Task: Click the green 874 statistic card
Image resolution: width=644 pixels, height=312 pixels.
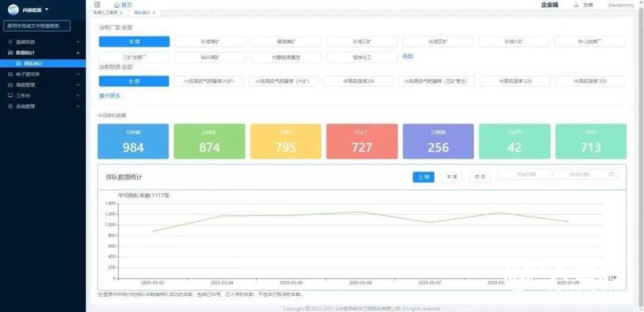Action: 209,141
